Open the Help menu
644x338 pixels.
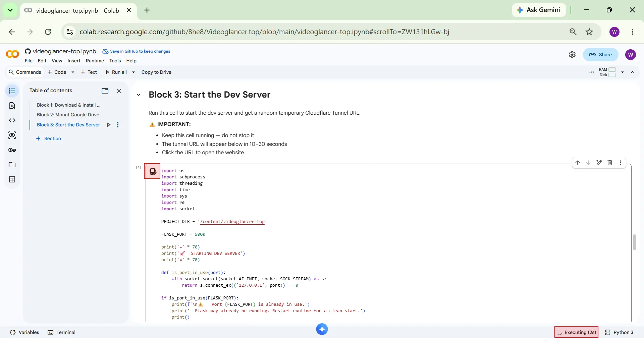pos(131,61)
